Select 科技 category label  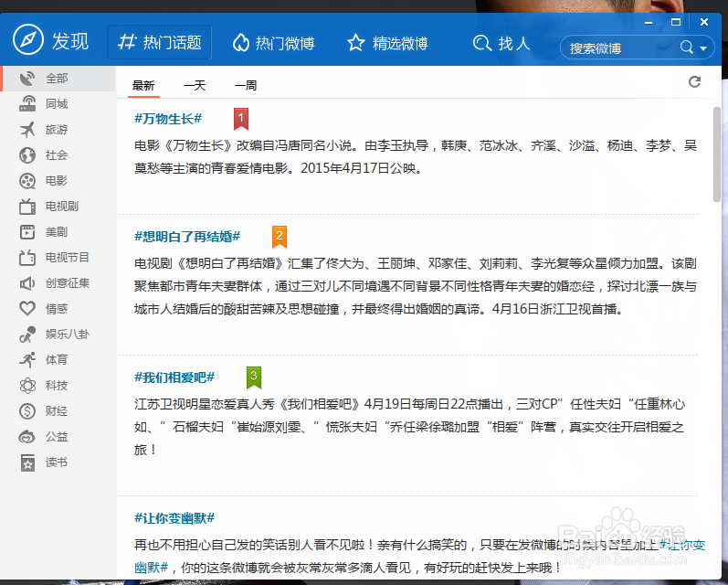click(57, 385)
